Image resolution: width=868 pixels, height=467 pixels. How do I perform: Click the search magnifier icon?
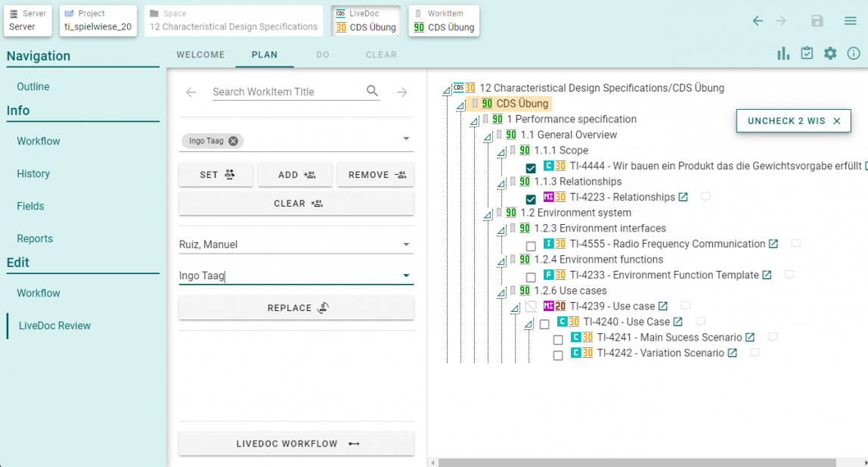click(x=372, y=92)
